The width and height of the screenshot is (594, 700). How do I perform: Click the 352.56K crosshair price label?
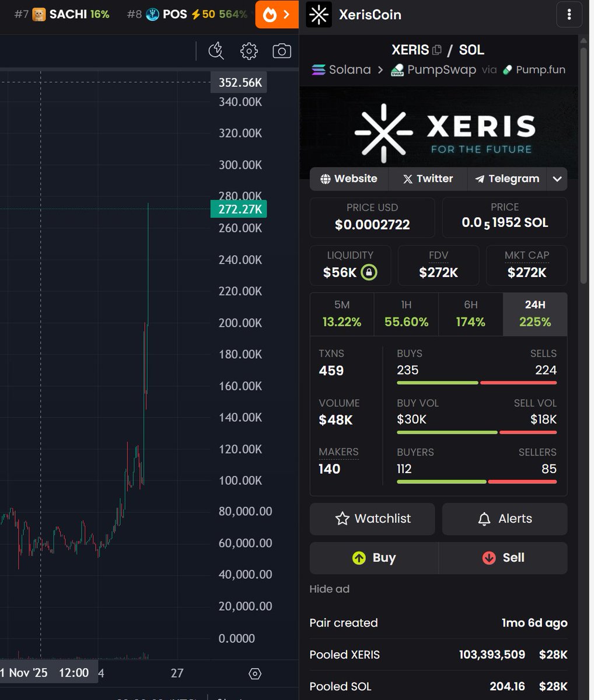239,83
